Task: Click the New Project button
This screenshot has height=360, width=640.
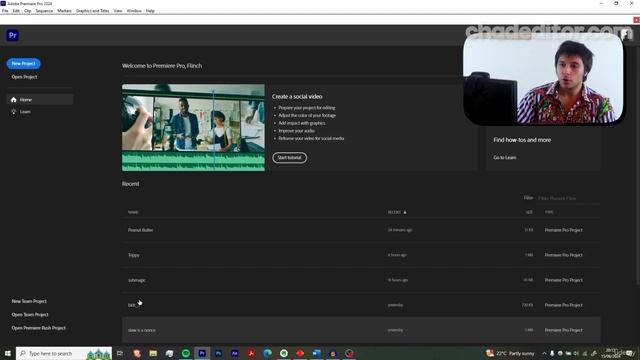Action: (x=23, y=64)
